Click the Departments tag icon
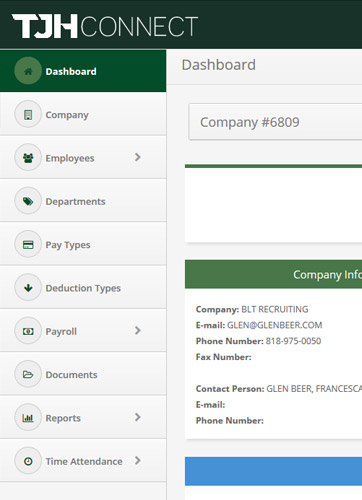This screenshot has height=500, width=362. click(28, 201)
